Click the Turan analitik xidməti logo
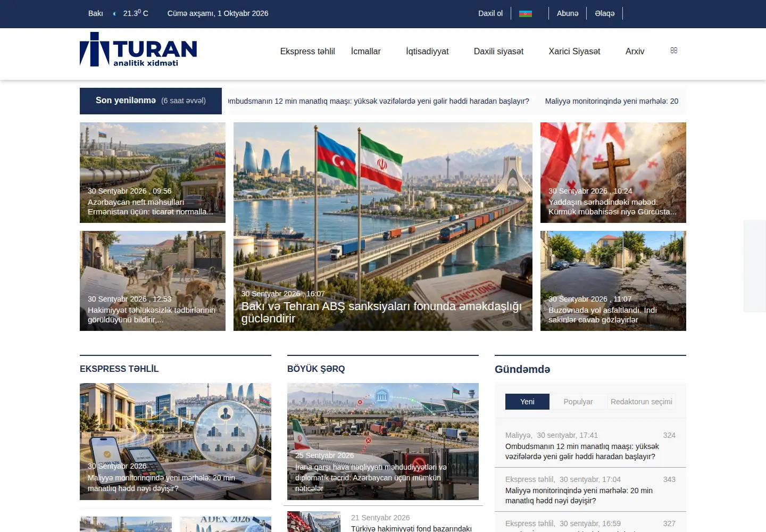 (138, 49)
